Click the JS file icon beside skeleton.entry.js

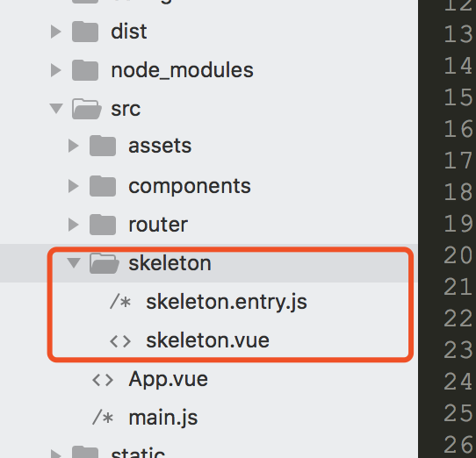point(120,302)
